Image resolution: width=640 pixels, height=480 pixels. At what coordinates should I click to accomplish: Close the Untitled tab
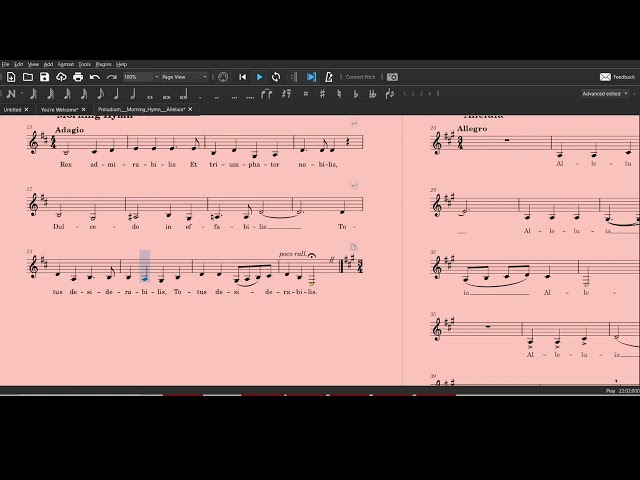click(x=27, y=109)
